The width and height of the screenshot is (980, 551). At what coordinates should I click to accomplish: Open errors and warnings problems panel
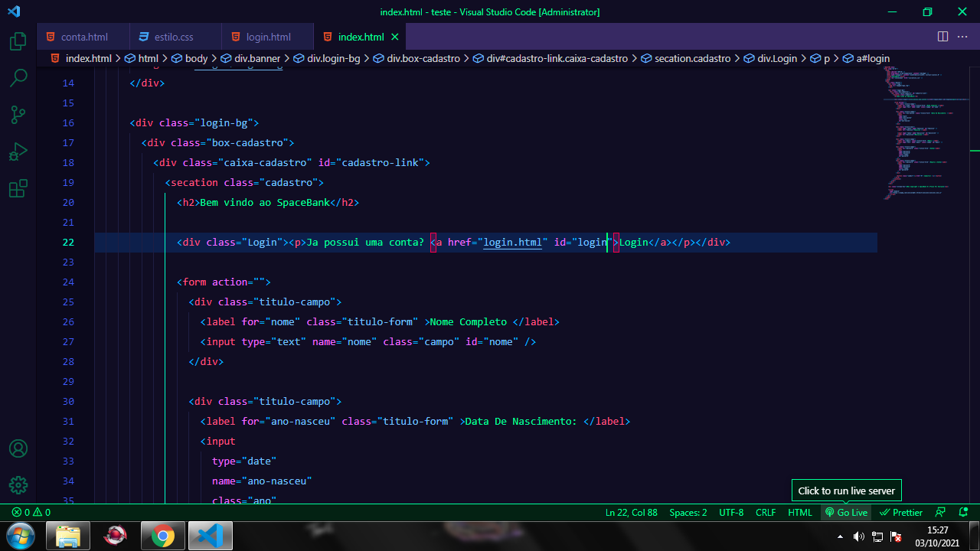[x=31, y=513]
